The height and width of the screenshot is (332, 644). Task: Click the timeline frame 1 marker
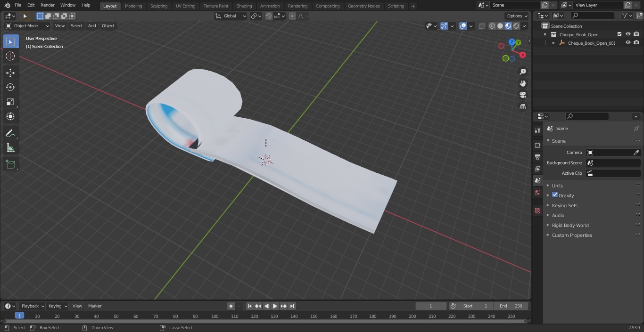[x=19, y=316]
